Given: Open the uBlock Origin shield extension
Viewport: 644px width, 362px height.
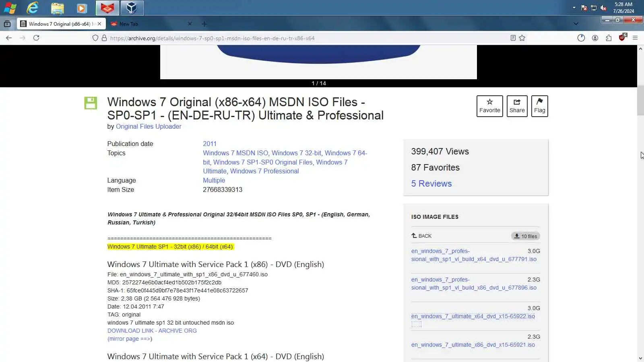Looking at the screenshot, I should [x=622, y=38].
